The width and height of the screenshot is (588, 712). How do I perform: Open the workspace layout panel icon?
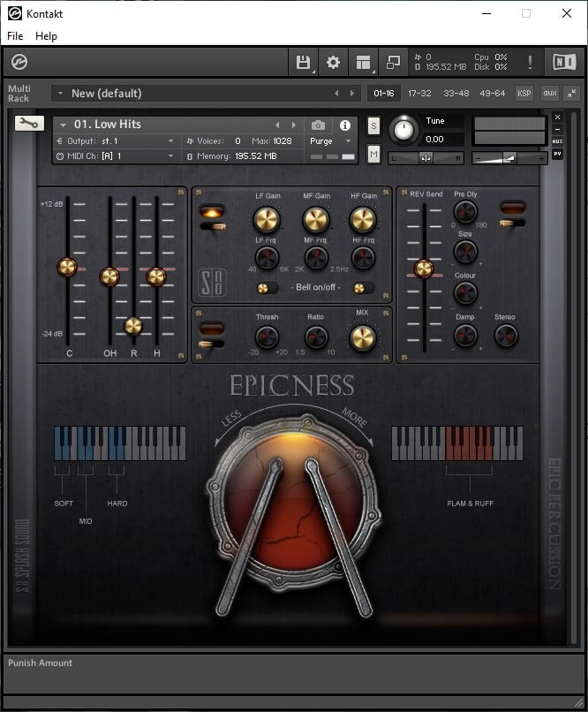click(x=364, y=62)
